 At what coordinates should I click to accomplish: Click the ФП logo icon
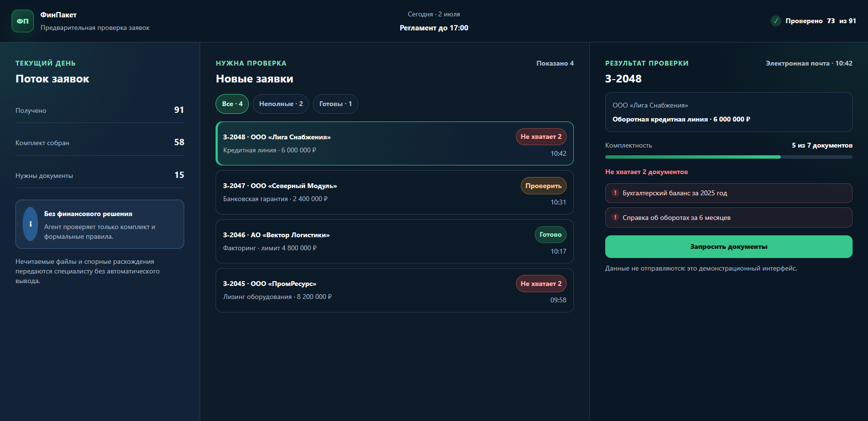(23, 21)
